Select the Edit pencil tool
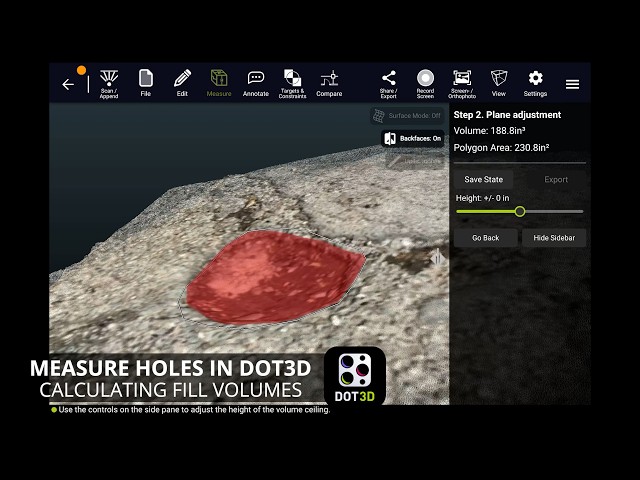640x480 pixels. tap(182, 83)
